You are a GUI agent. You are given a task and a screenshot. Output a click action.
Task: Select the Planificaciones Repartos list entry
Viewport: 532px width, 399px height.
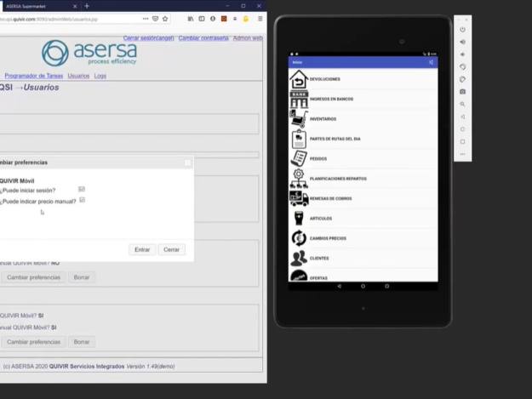(x=338, y=179)
